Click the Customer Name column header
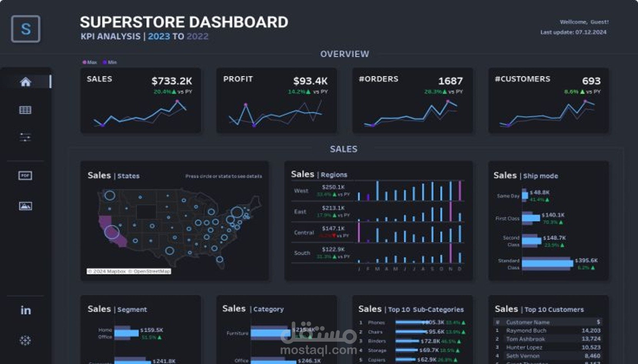Screen dimensions: 638x364 (528, 322)
